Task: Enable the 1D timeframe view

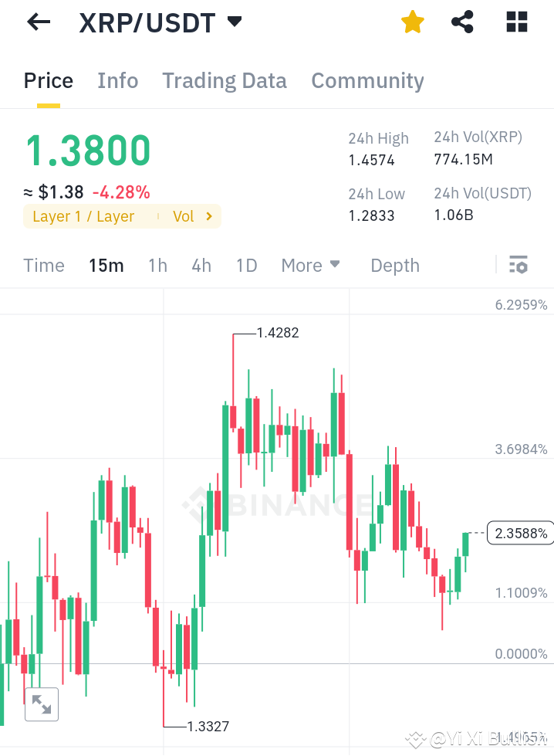Action: point(246,265)
